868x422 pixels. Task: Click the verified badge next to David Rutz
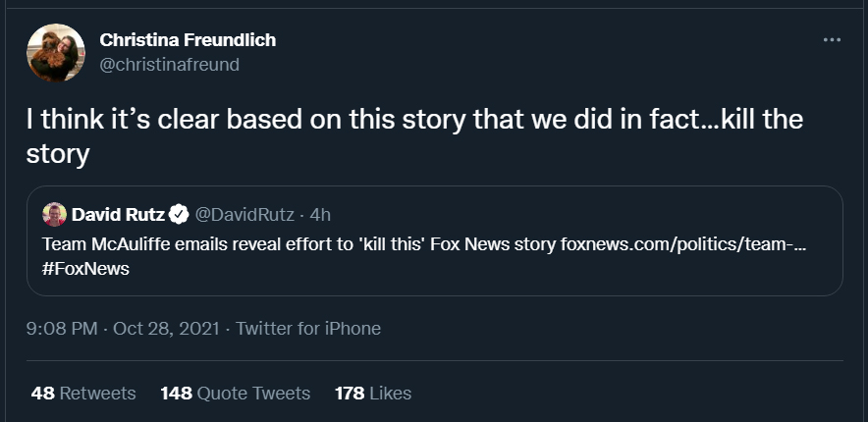coord(179,215)
